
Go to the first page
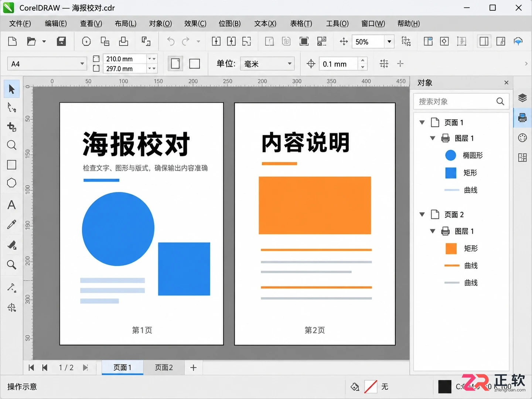(31, 368)
